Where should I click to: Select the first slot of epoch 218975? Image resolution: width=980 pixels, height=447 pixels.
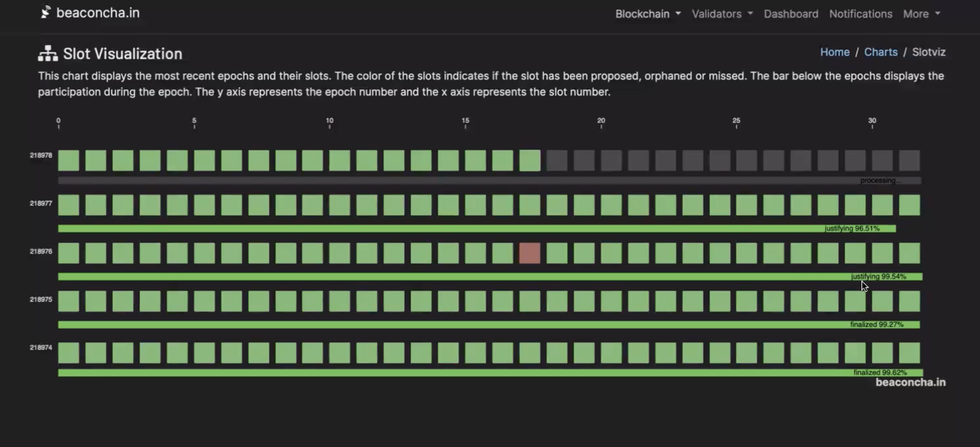coord(68,301)
